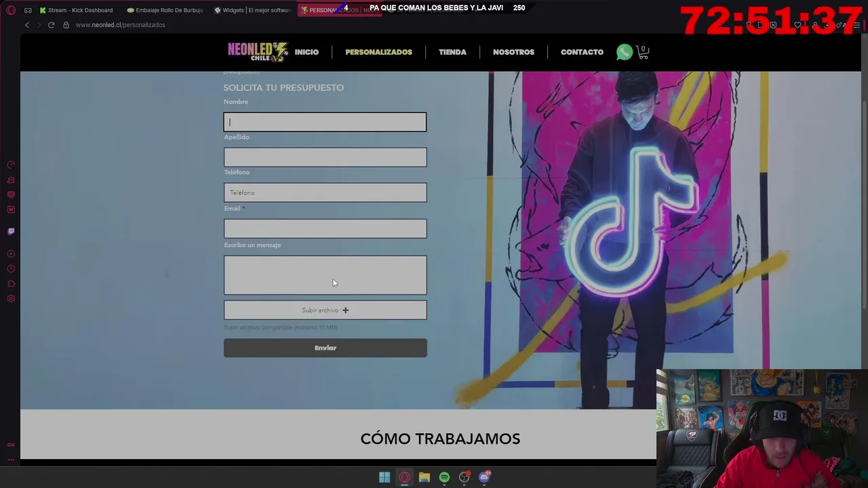The width and height of the screenshot is (868, 488).
Task: Submit the form with Enviar
Action: pos(325,348)
